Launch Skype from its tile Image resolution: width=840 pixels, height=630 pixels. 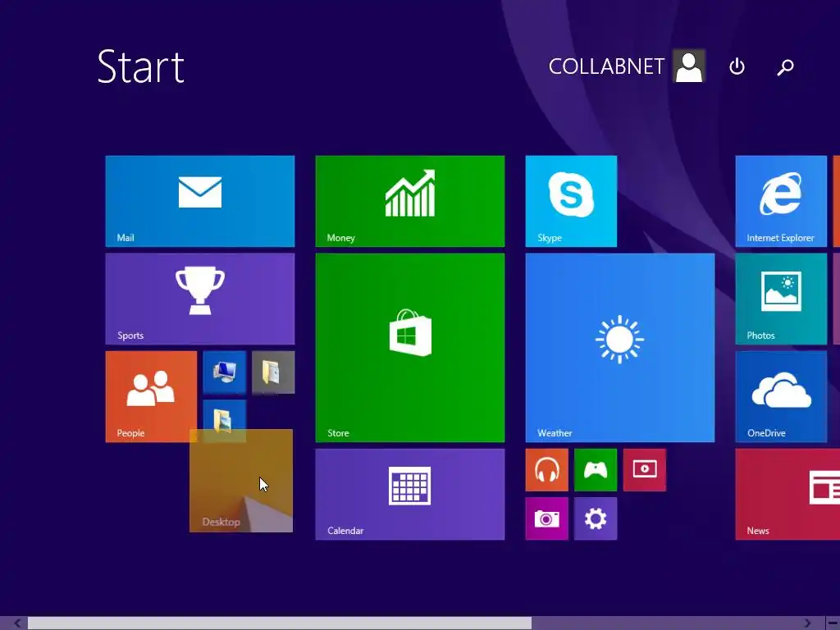(571, 201)
